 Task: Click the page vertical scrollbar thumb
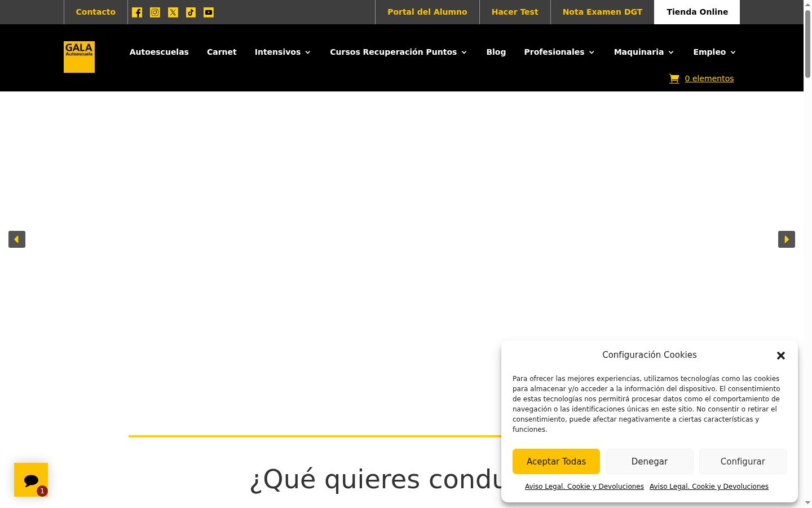(x=807, y=44)
